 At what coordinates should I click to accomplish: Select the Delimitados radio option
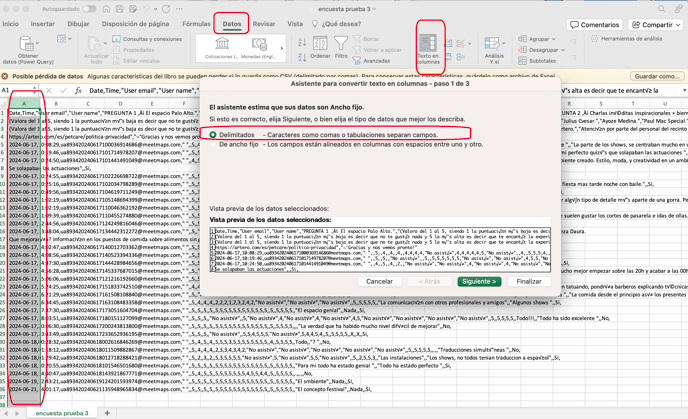click(213, 135)
